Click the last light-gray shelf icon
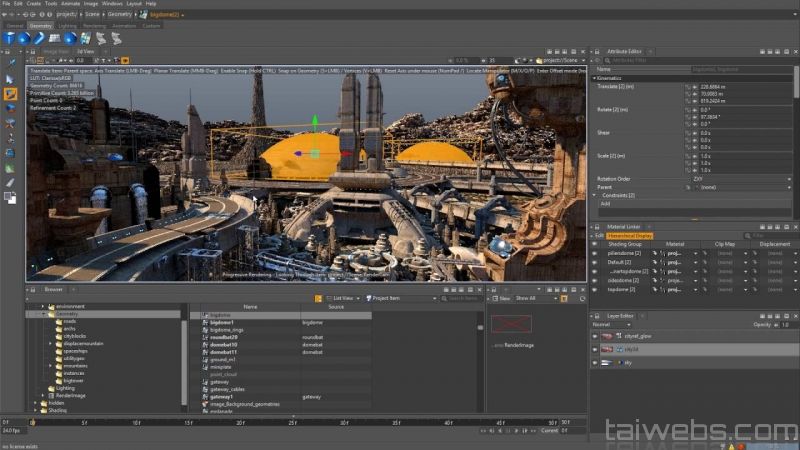This screenshot has height=450, width=800. (x=117, y=38)
